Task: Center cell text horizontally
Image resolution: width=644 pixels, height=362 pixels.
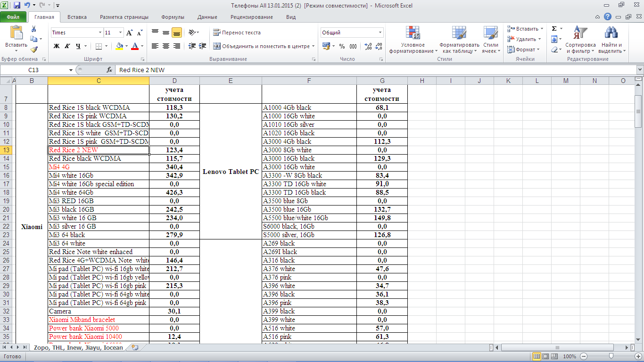Action: click(166, 46)
